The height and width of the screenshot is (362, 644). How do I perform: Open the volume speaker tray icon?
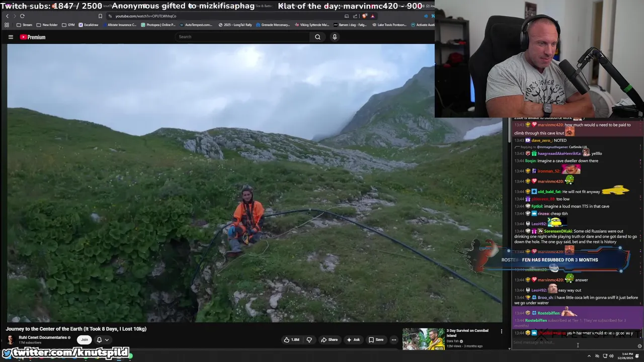pos(611,356)
